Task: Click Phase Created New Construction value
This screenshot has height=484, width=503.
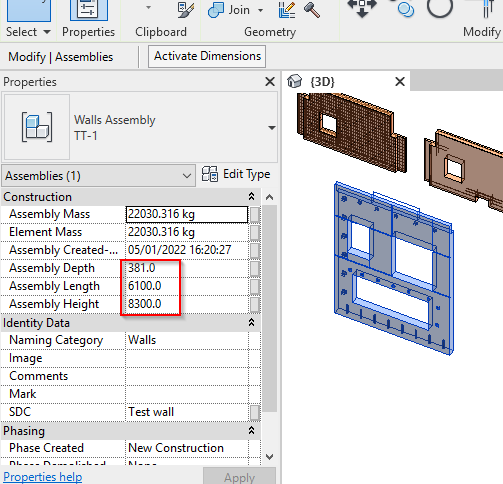Action: 187,448
